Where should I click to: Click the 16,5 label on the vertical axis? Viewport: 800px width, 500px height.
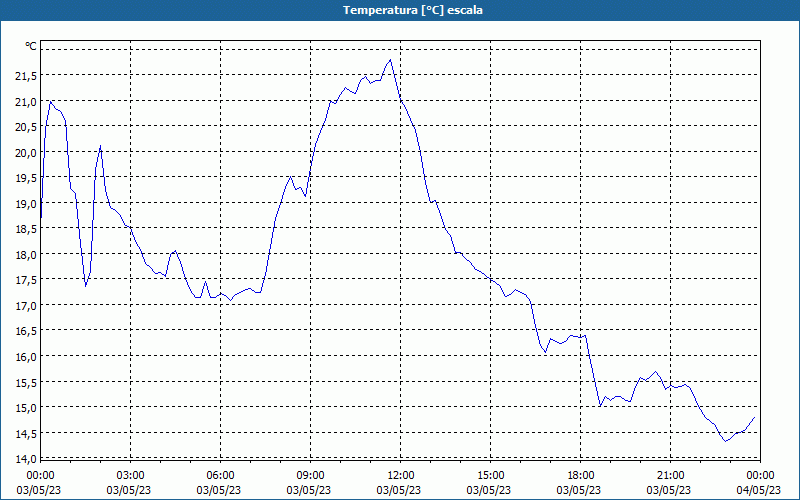tap(26, 332)
